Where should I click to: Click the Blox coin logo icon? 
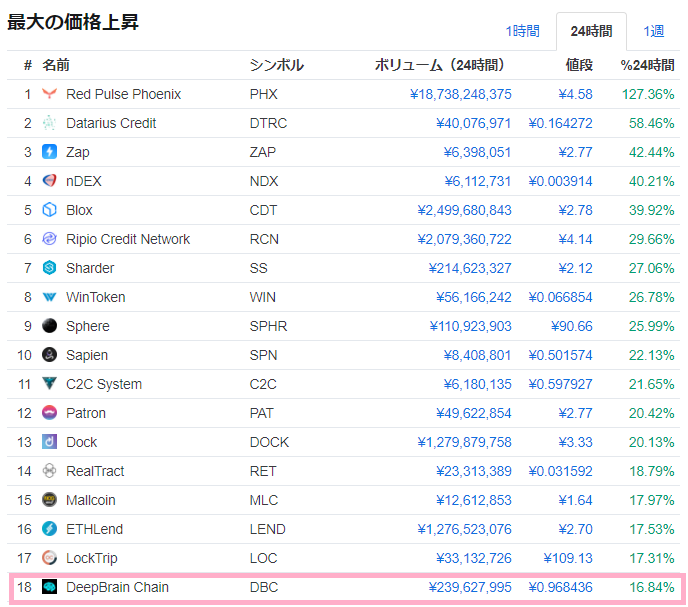tap(50, 210)
